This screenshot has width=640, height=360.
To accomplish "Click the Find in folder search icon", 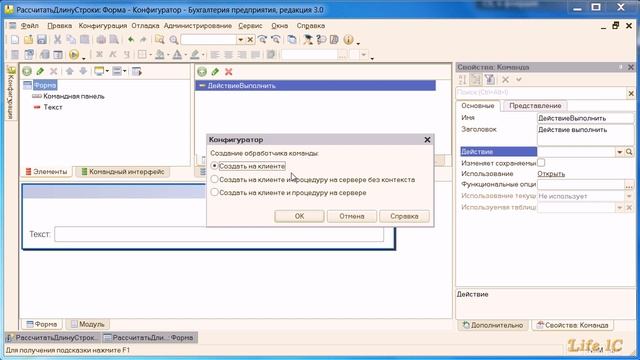I will tap(160, 40).
